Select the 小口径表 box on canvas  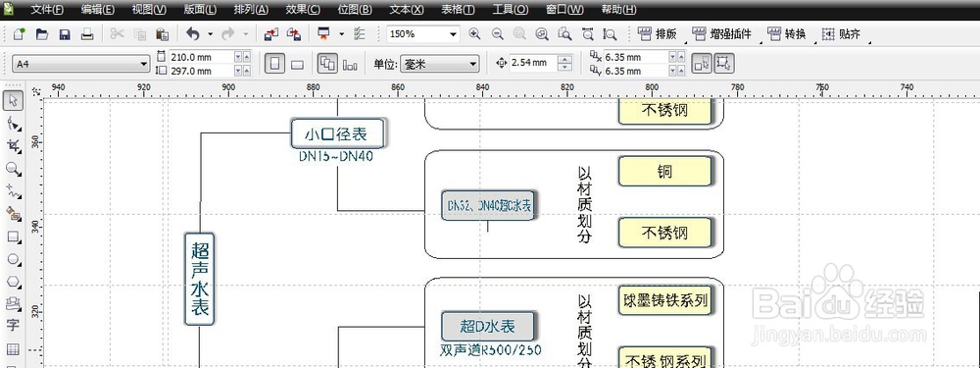tap(337, 133)
